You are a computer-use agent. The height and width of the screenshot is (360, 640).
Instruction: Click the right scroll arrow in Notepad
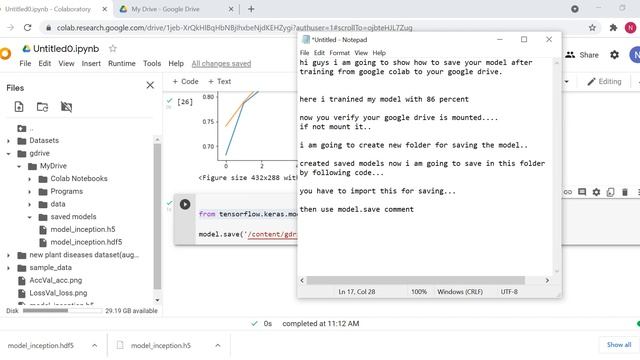(547, 280)
